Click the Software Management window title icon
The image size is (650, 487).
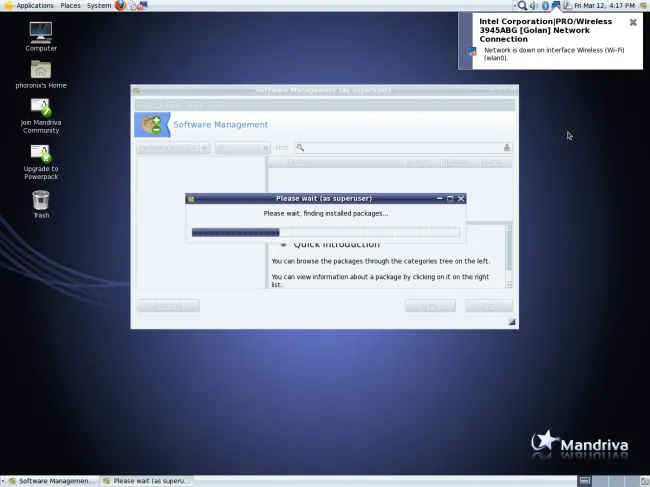137,90
